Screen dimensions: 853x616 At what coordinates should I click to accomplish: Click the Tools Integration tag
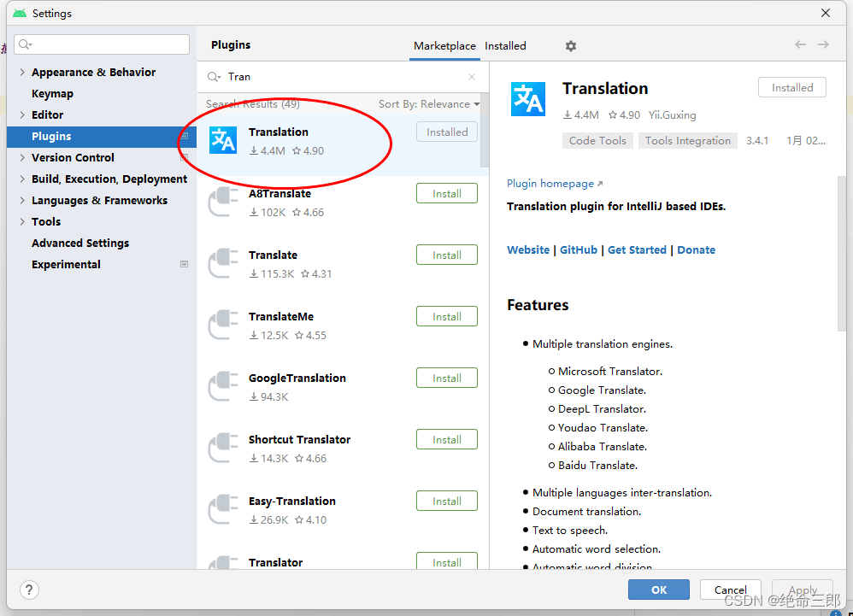pyautogui.click(x=688, y=141)
